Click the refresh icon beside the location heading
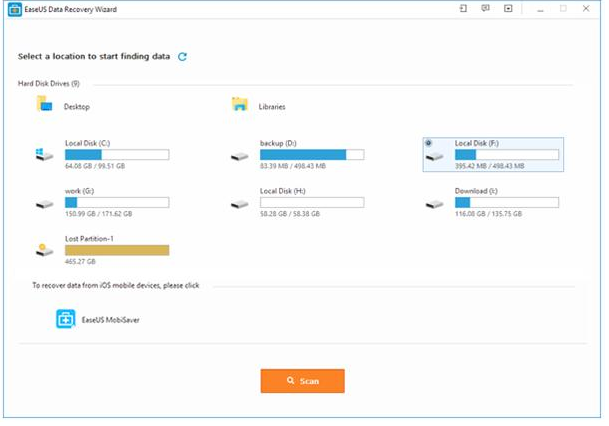 pyautogui.click(x=182, y=57)
